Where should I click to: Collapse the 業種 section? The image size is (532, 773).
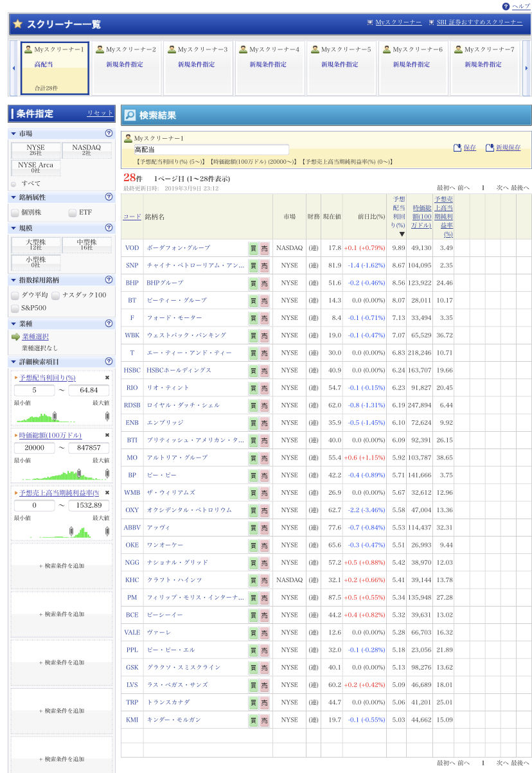(13, 324)
